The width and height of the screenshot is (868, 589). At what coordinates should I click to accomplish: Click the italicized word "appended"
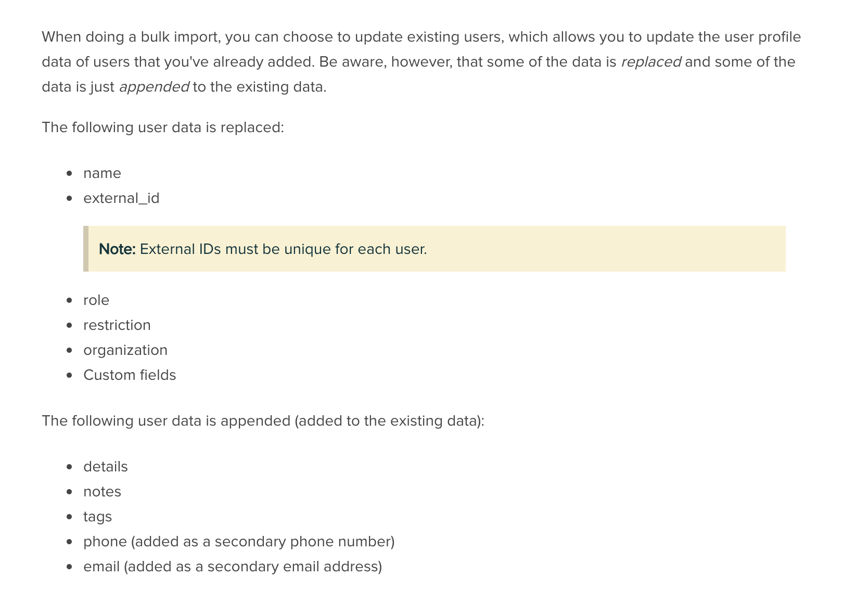[154, 87]
